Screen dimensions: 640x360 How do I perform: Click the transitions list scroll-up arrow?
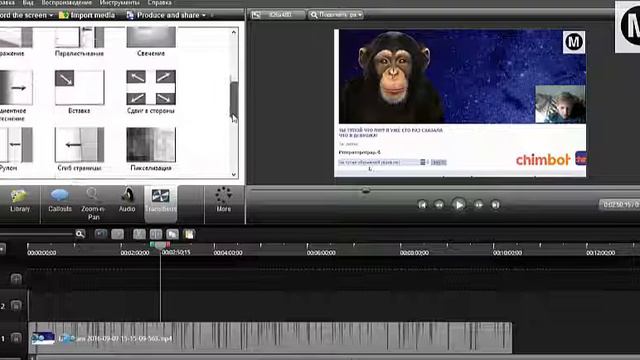click(234, 32)
